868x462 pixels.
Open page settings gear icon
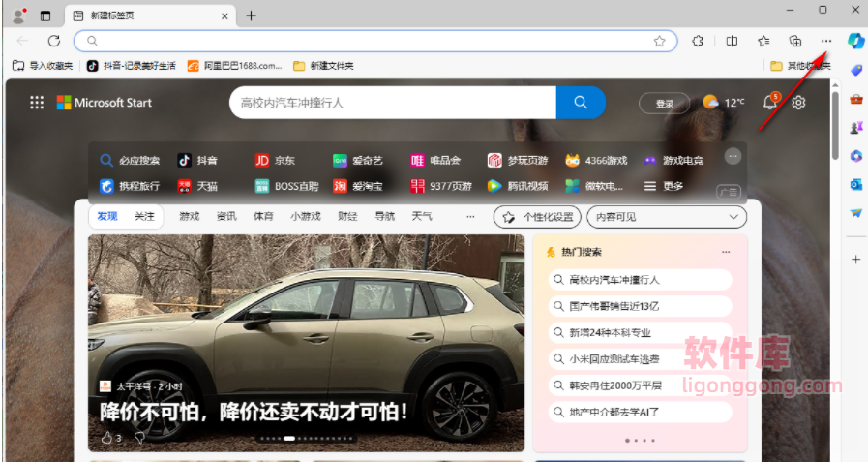pos(798,103)
